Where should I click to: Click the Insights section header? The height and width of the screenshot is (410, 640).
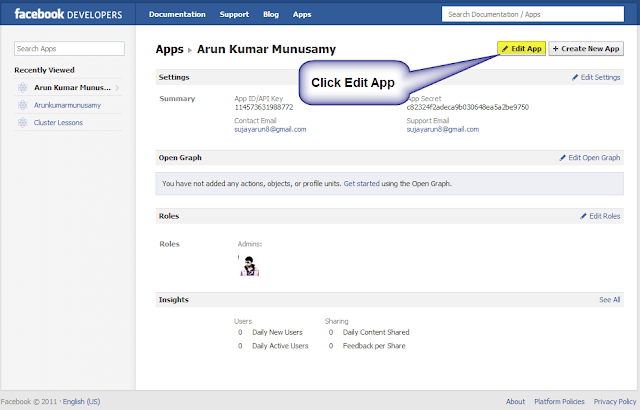point(173,300)
